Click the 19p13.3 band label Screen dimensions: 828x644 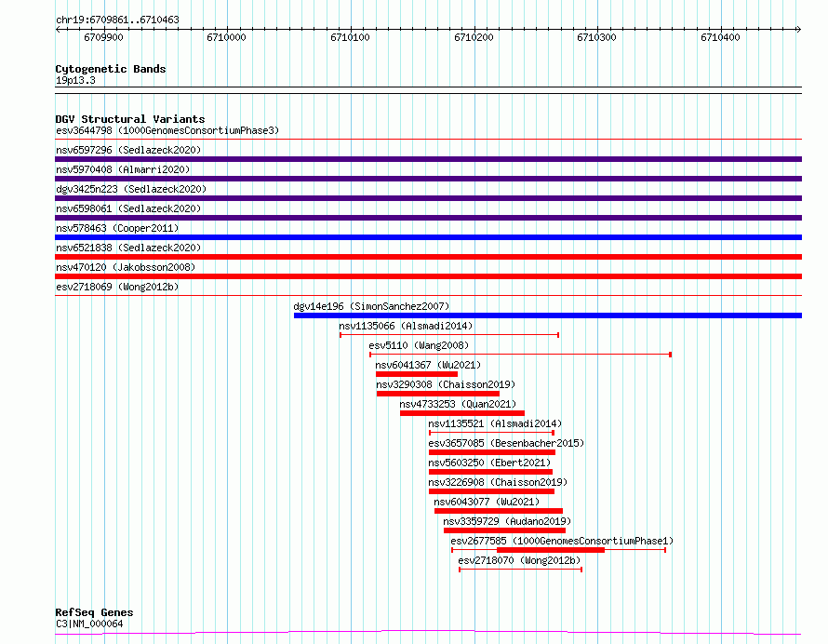tap(75, 80)
